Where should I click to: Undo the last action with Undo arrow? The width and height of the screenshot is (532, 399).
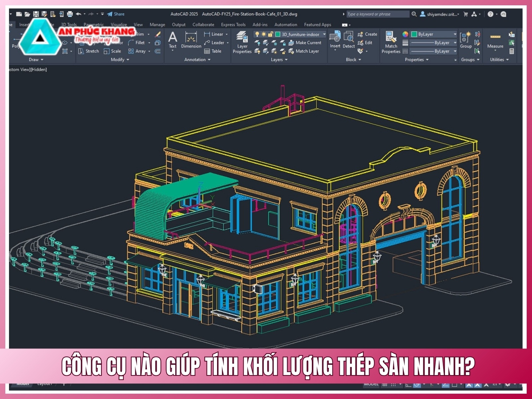click(78, 14)
